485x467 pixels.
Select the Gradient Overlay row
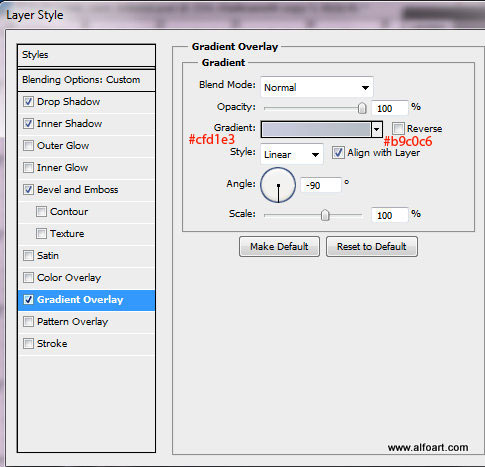(x=86, y=300)
